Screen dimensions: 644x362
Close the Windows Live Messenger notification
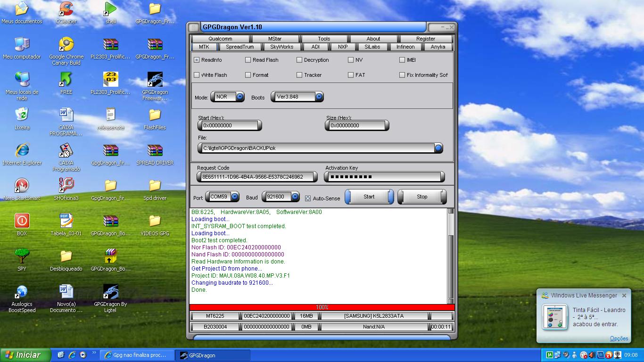pyautogui.click(x=624, y=296)
